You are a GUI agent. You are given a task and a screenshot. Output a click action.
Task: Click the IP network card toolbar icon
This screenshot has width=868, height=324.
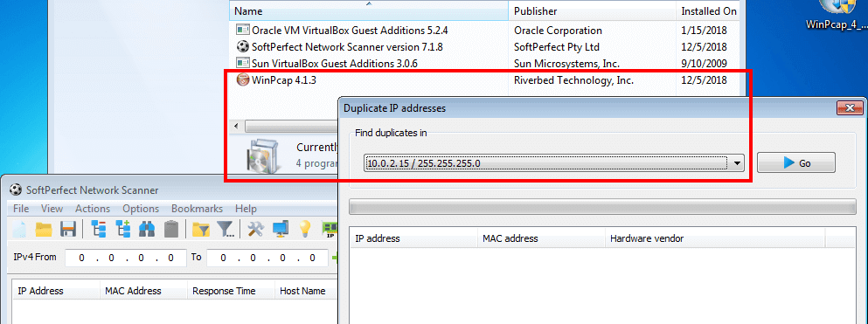pos(330,230)
